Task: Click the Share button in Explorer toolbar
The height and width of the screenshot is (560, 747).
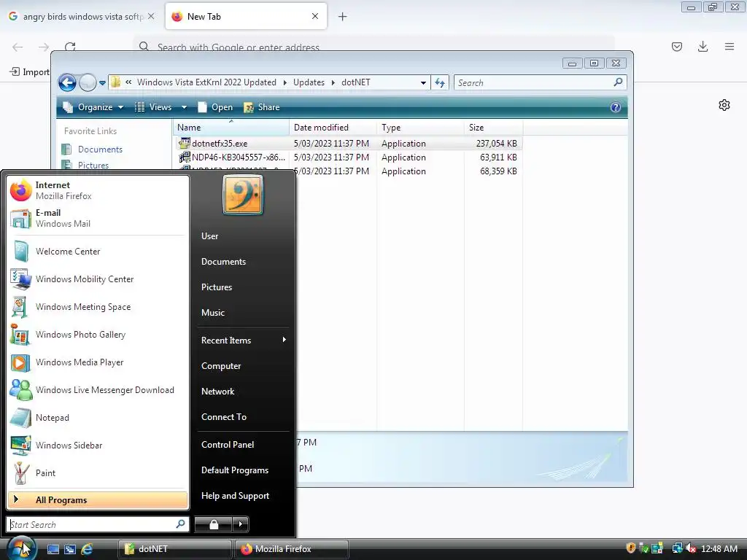Action: (x=262, y=107)
